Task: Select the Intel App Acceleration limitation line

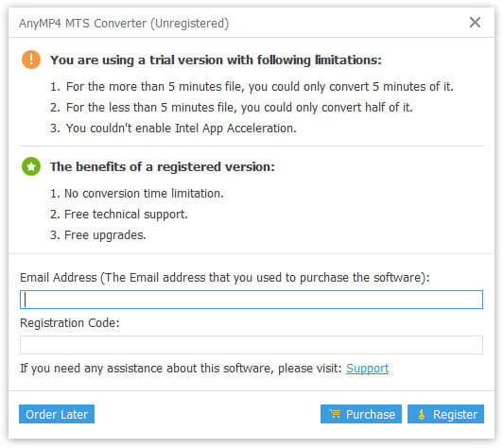Action: [x=173, y=129]
